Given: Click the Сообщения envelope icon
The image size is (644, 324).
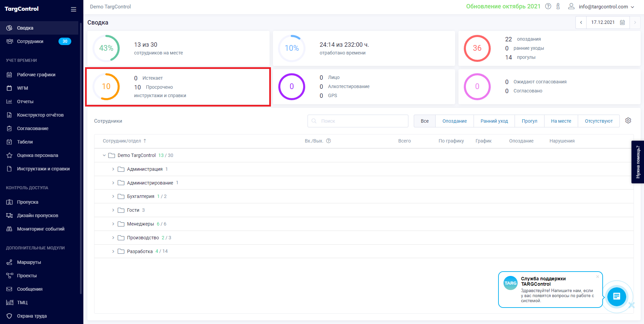Looking at the screenshot, I should [9, 289].
